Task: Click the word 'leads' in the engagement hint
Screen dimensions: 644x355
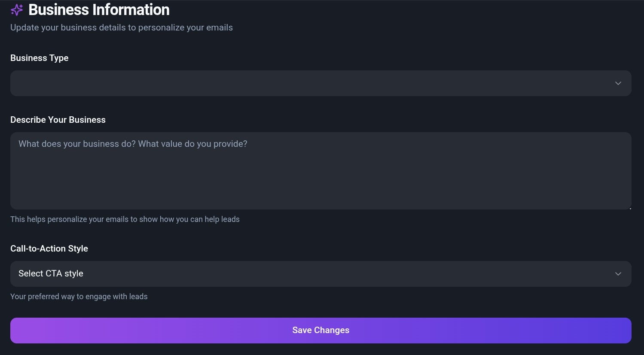Action: [x=138, y=297]
